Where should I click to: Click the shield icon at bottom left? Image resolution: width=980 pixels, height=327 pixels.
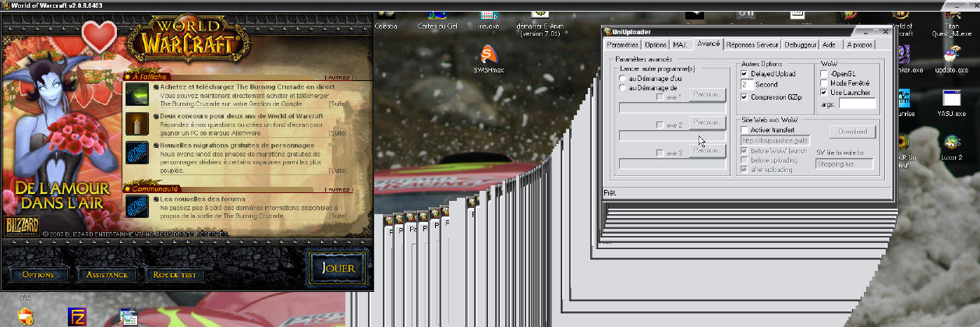click(x=25, y=317)
